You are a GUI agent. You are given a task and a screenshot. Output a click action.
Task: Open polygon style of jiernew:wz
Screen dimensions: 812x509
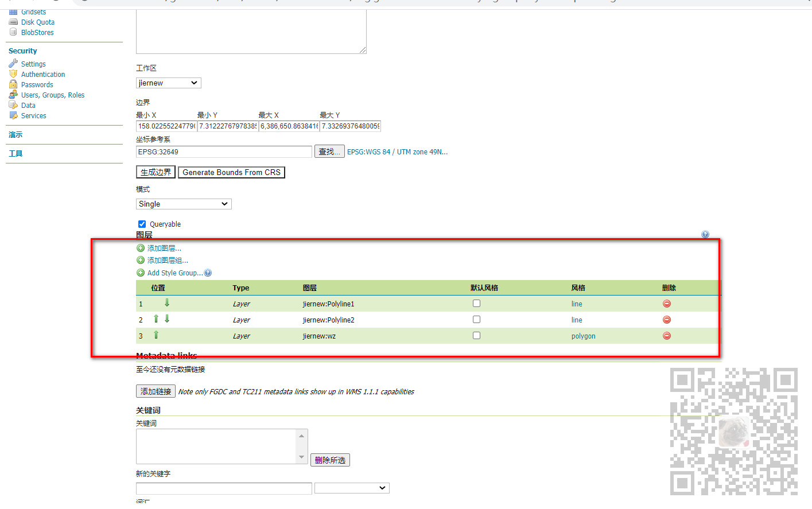583,336
